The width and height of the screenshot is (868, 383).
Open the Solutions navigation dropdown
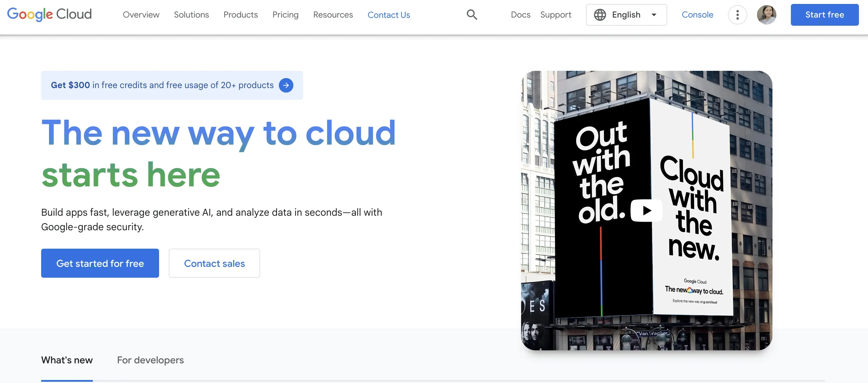pyautogui.click(x=191, y=15)
